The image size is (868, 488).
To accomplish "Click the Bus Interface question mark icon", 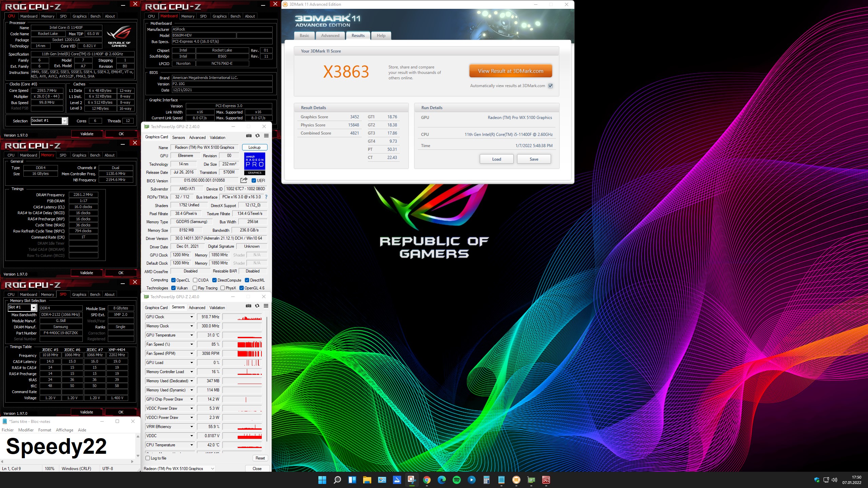I will click(x=266, y=197).
